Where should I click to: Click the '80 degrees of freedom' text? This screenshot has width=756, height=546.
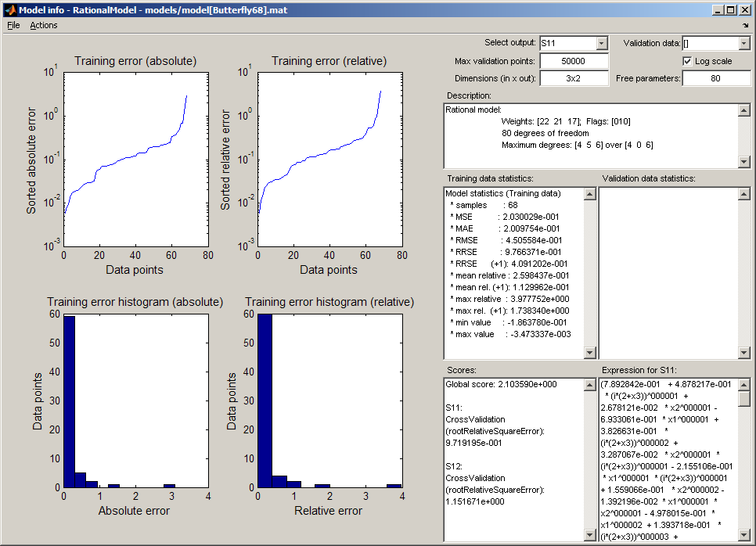[545, 133]
